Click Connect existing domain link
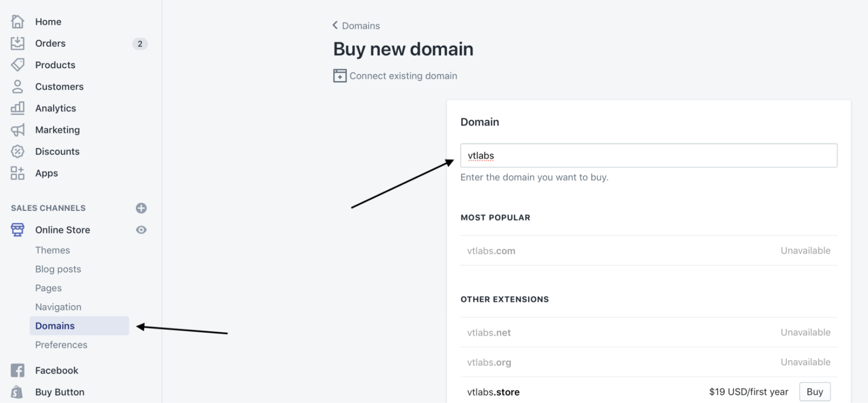The height and width of the screenshot is (403, 868). pyautogui.click(x=403, y=76)
